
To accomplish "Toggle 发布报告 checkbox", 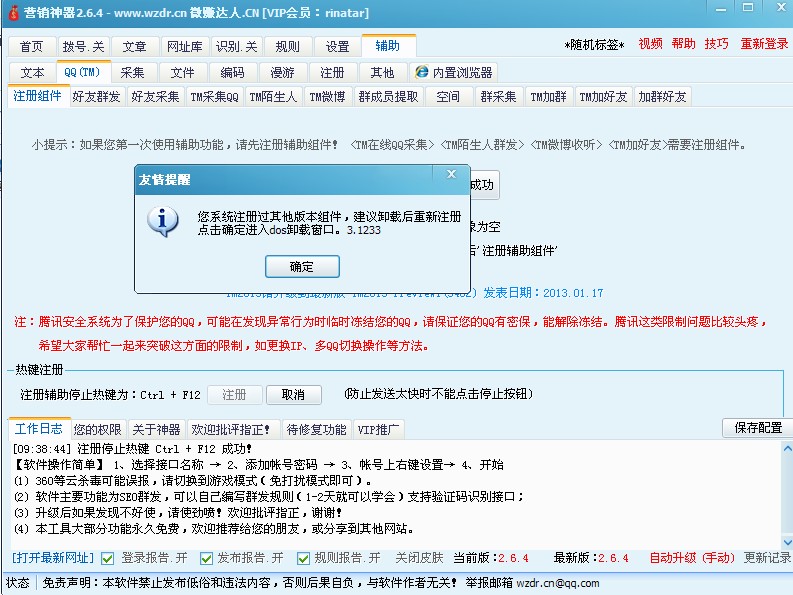I will tap(206, 559).
